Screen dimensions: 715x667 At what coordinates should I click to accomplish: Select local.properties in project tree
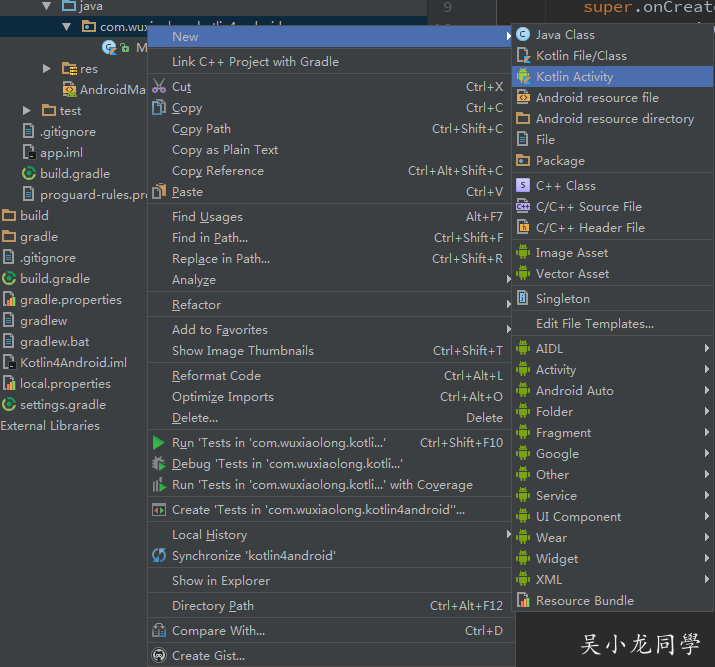pyautogui.click(x=65, y=383)
